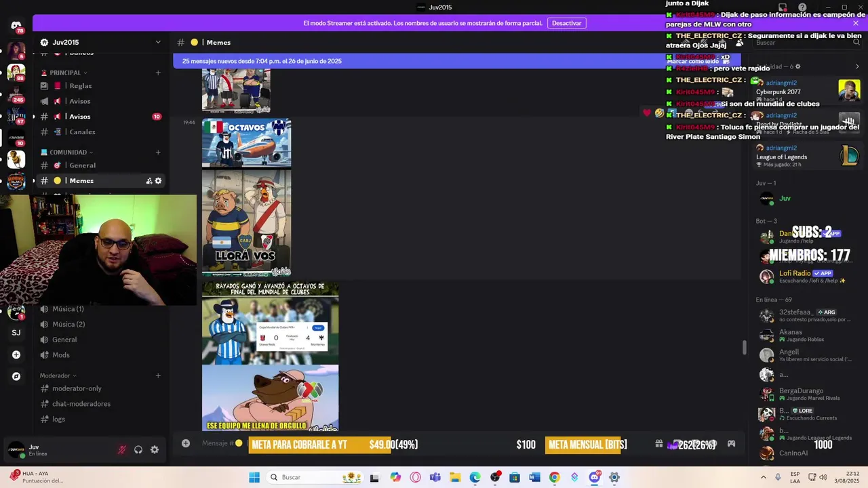Add a channel to the COMUNIDAD category
This screenshot has height=488, width=868.
coord(158,152)
